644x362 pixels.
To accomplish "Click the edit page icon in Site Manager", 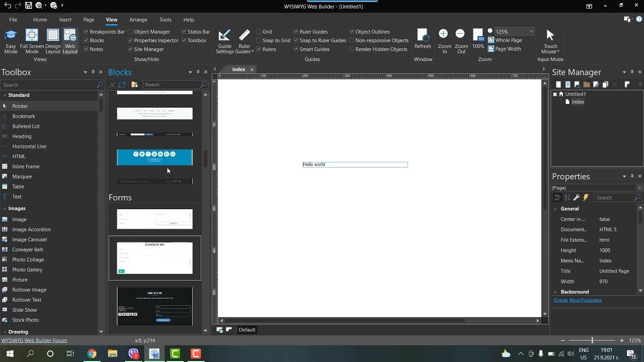I will (596, 84).
